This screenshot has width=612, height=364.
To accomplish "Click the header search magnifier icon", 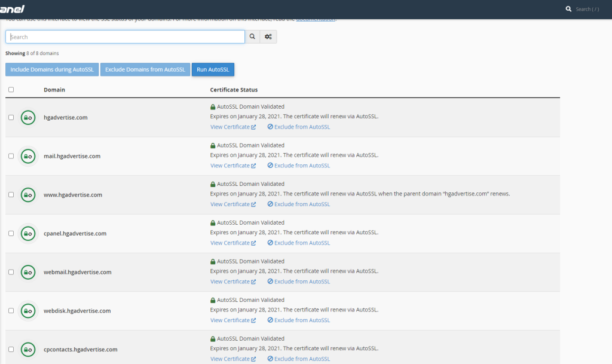I will tap(568, 10).
